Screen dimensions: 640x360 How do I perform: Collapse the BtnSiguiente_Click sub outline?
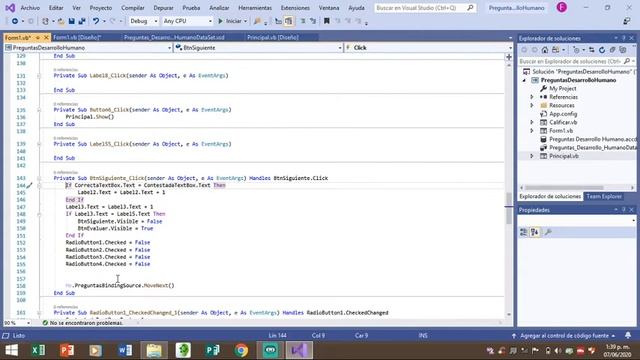pos(39,178)
